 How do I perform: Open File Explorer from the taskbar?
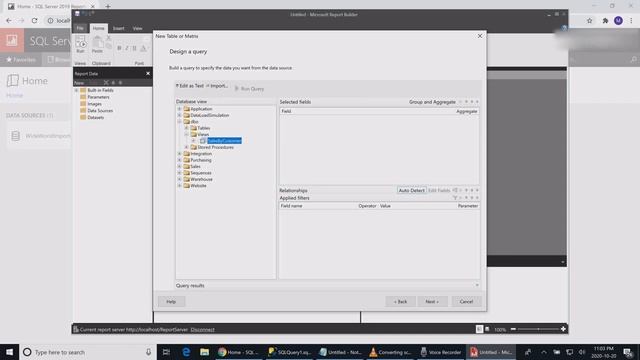[x=204, y=352]
